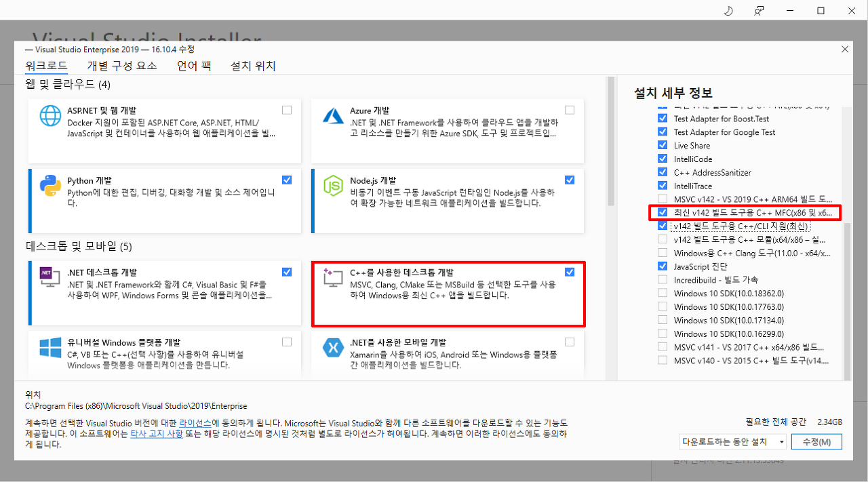868x482 pixels.
Task: Check Windows 10 SDK(10.0.17763.0)
Action: (x=663, y=307)
